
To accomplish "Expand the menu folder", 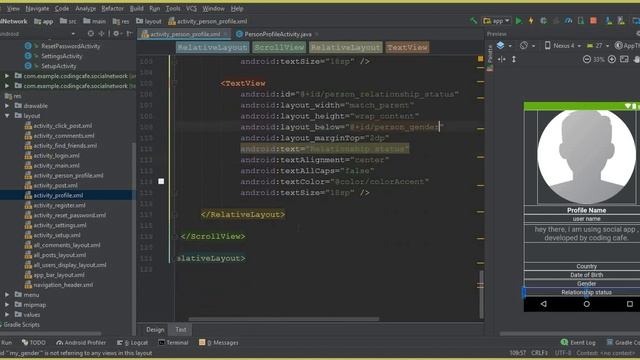I will [x=7, y=294].
